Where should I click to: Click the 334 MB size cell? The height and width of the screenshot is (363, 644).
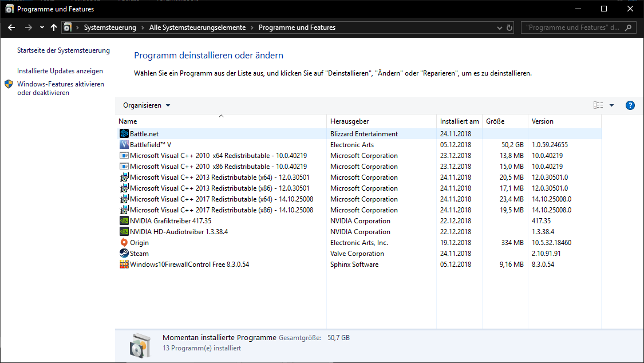click(512, 243)
